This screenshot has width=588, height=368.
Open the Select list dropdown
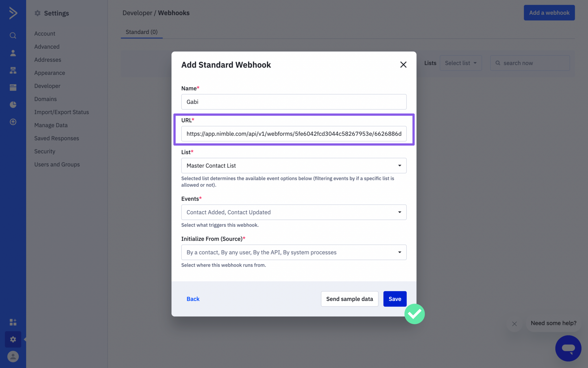[x=461, y=63]
